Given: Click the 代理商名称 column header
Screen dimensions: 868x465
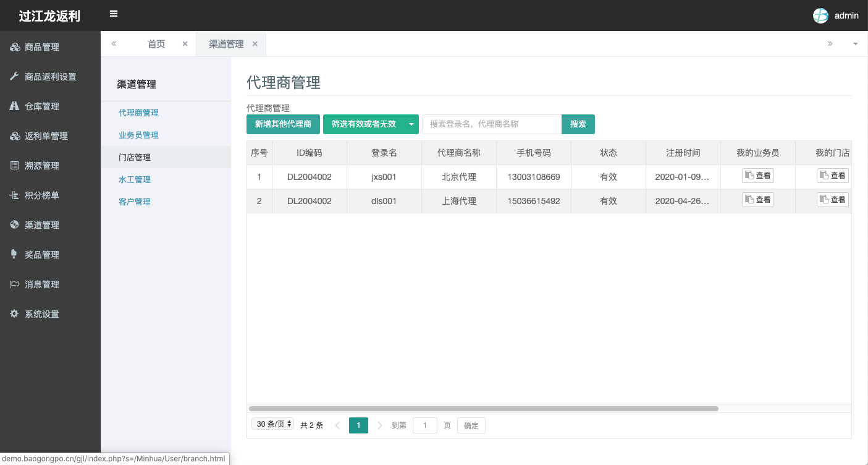Looking at the screenshot, I should point(459,153).
